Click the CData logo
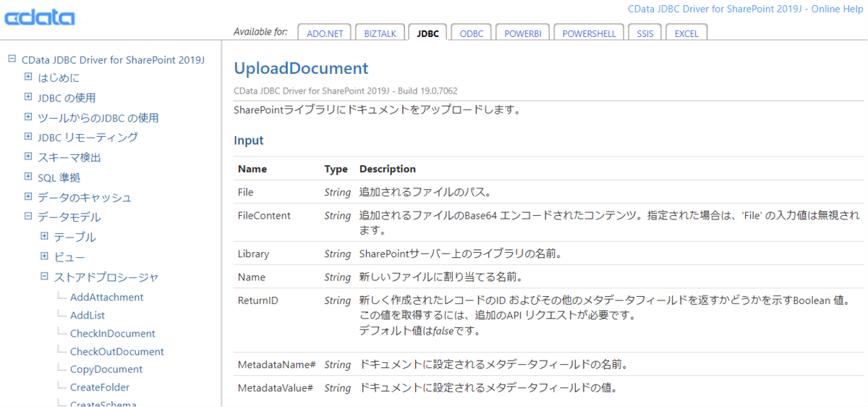Screen dimensions: 868x407 point(40,16)
